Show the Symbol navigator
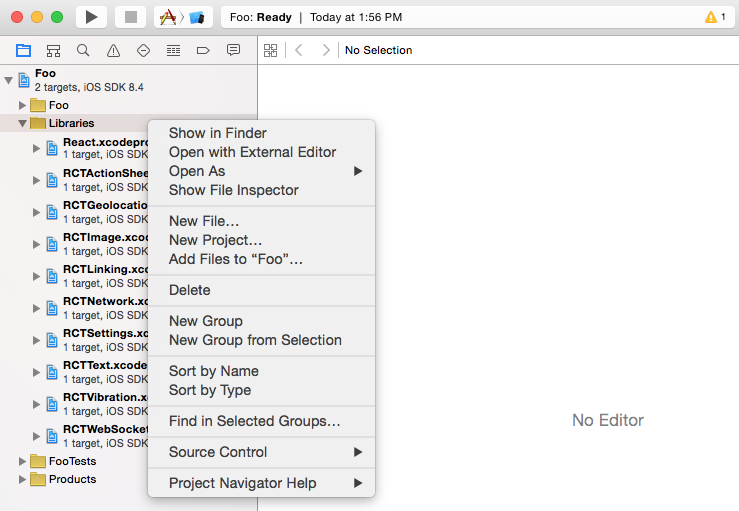The image size is (739, 511). 53,50
